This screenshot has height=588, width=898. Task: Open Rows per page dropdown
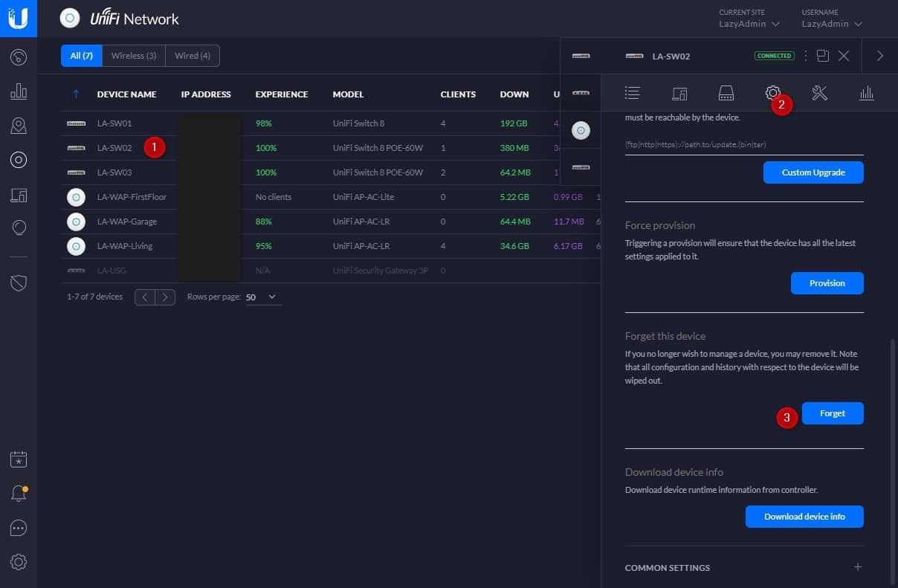[263, 297]
